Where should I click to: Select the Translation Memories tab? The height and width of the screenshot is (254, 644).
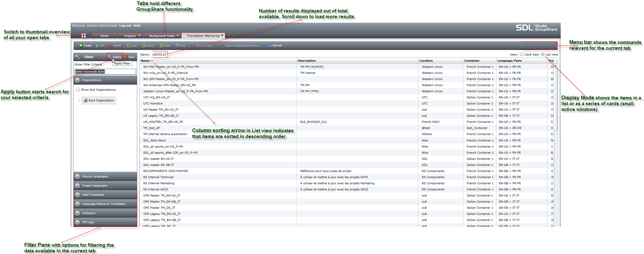pyautogui.click(x=203, y=36)
